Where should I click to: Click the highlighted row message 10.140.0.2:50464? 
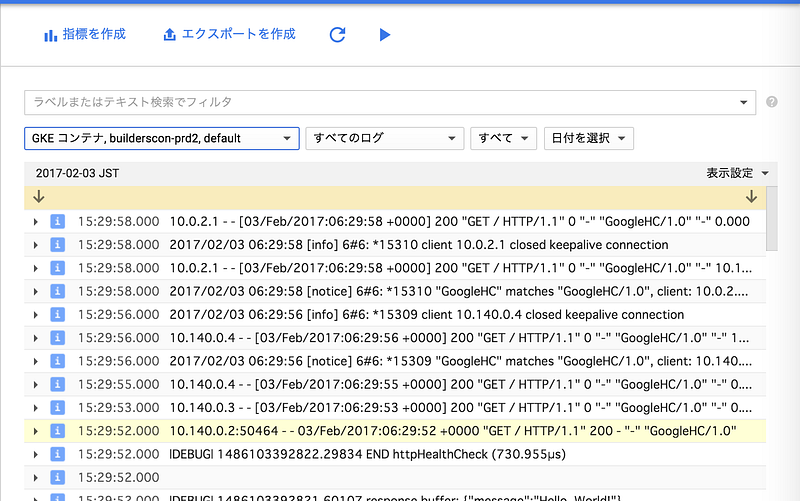[453, 431]
